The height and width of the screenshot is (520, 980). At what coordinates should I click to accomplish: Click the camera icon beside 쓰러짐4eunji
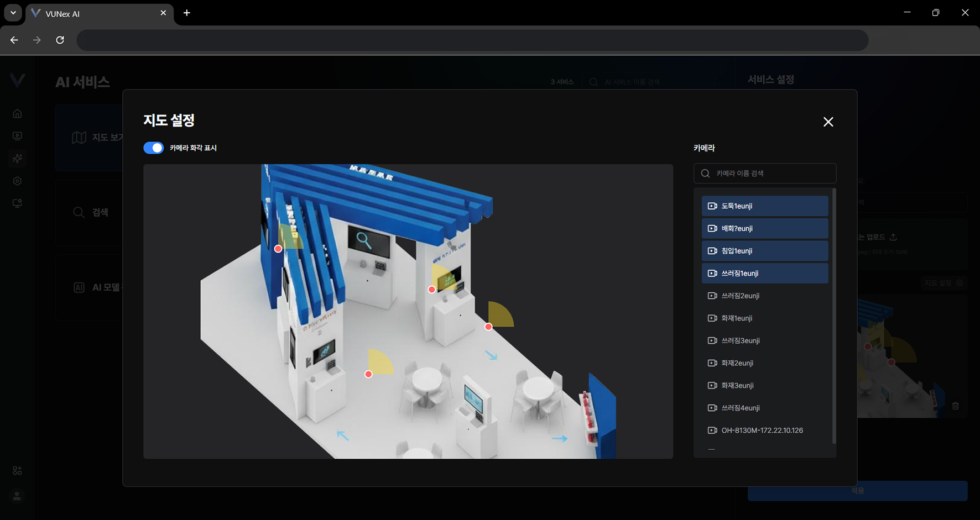click(x=712, y=408)
